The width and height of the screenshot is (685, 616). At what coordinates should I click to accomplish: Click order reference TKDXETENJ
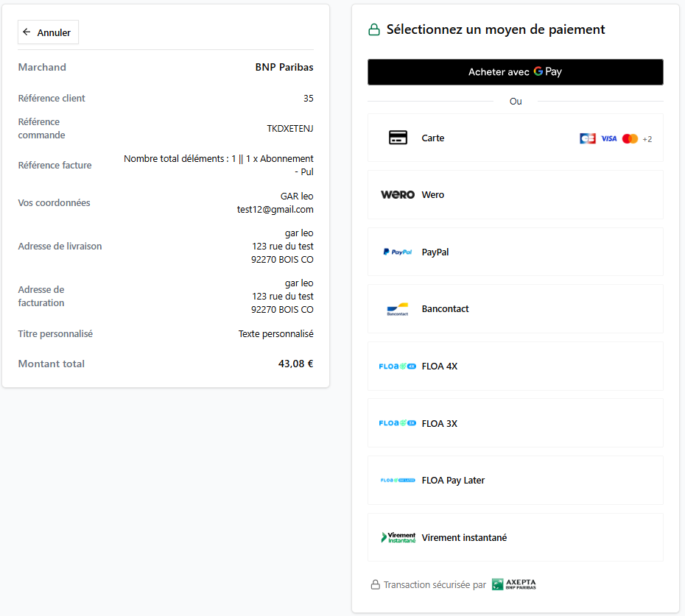point(290,128)
